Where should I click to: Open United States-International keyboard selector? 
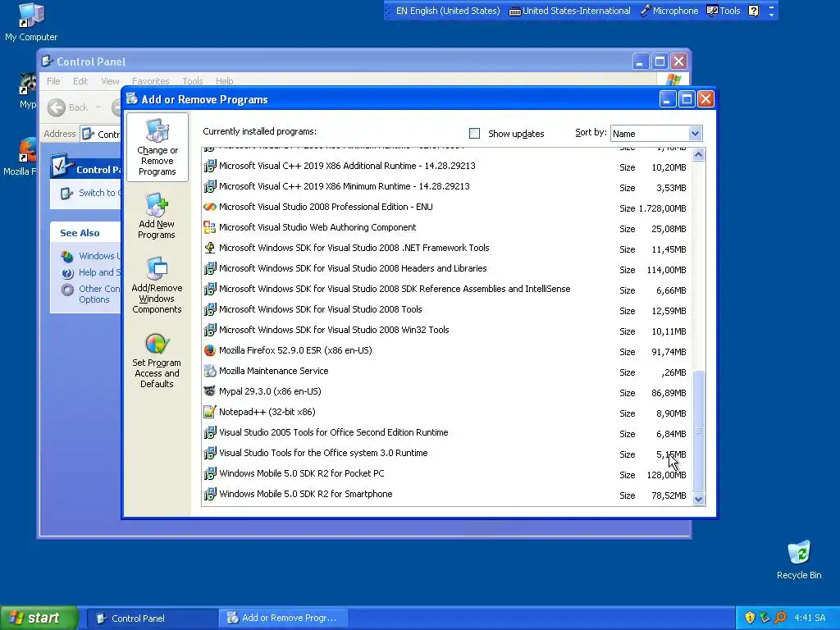(569, 11)
